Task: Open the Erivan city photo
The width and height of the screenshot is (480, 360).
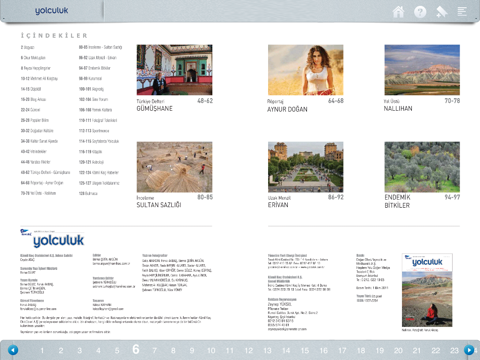Action: [x=306, y=167]
